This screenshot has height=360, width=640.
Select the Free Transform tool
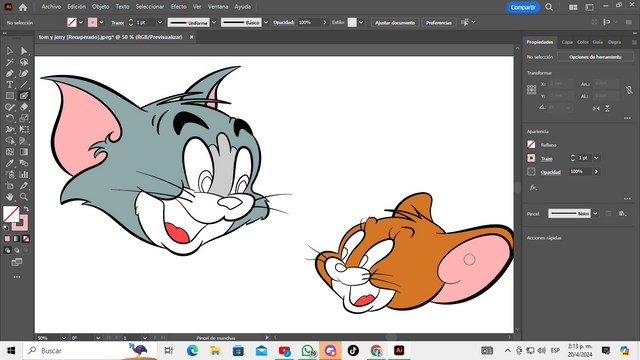(24, 129)
